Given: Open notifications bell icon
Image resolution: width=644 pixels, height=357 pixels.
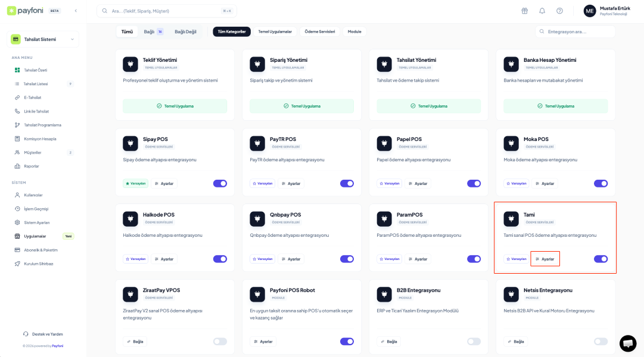Looking at the screenshot, I should [x=542, y=11].
